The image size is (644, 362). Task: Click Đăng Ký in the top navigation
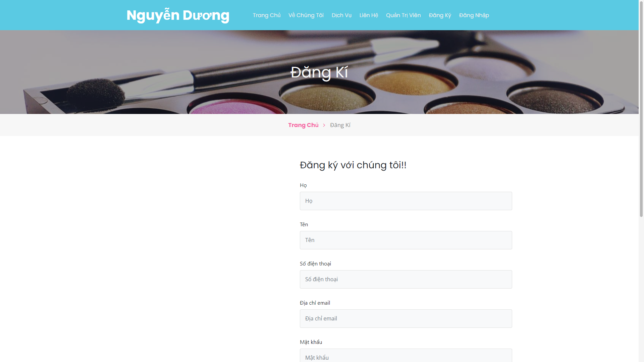pyautogui.click(x=440, y=15)
